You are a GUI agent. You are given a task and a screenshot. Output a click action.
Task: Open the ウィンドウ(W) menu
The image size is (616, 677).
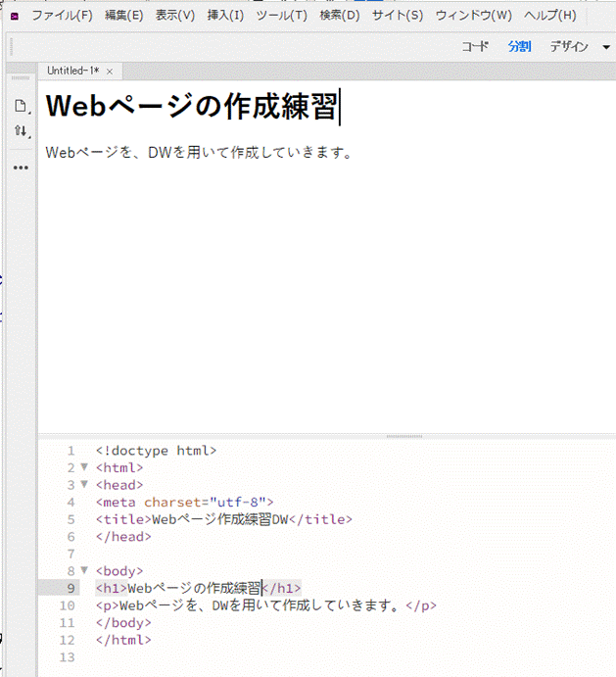(473, 16)
